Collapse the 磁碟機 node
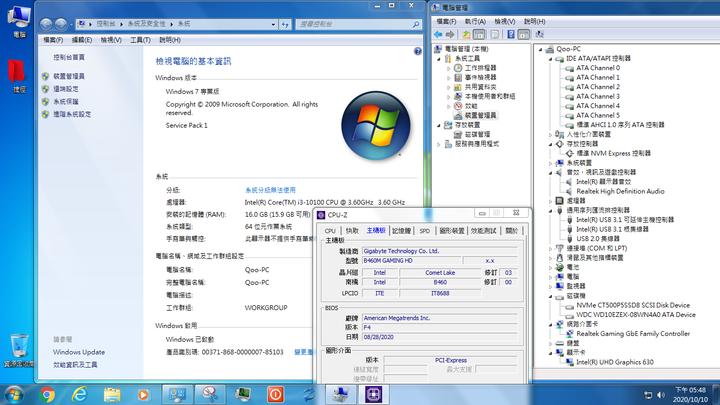720x405 pixels. tap(551, 296)
